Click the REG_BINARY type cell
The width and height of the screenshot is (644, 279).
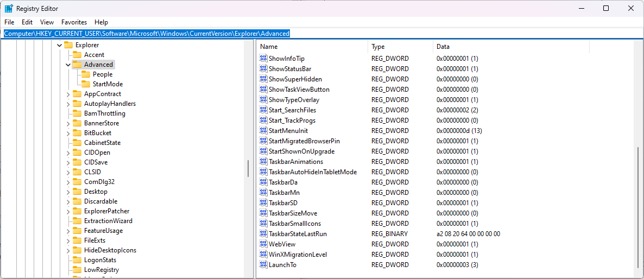pyautogui.click(x=390, y=234)
